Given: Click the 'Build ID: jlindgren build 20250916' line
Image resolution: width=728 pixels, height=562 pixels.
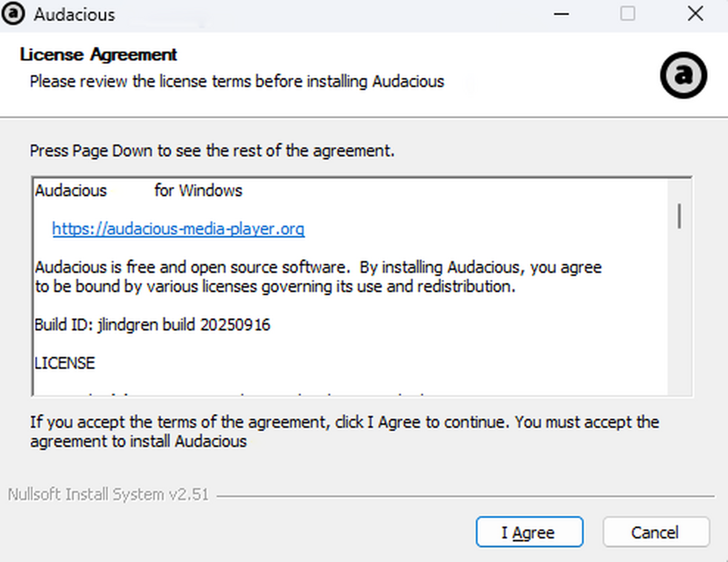Looking at the screenshot, I should [152, 325].
